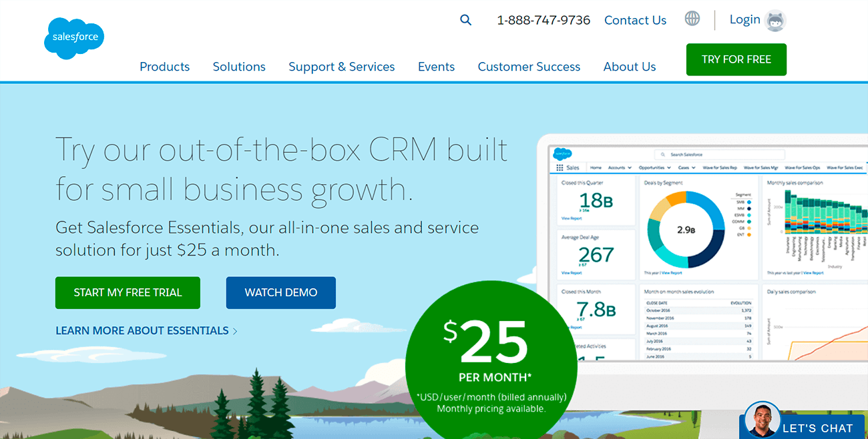Click the app launcher grid in dashboard
Screen dimensions: 868x439
coord(560,168)
